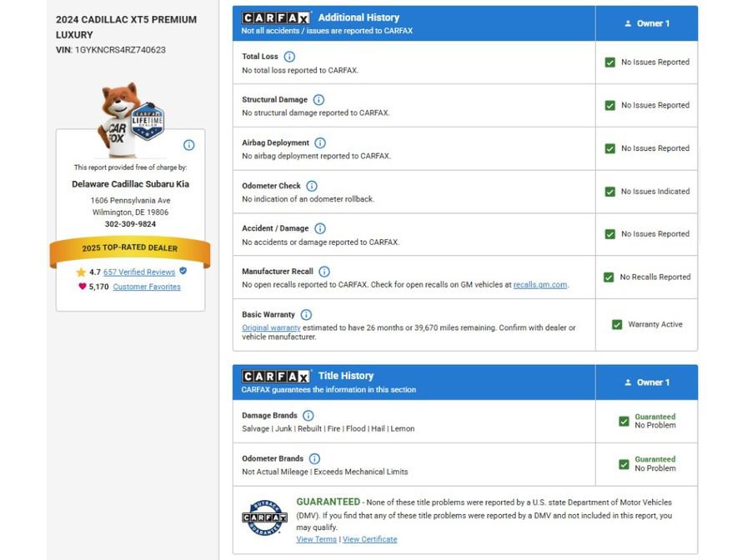Click the CARFAX logo in Title History header

pos(276,377)
